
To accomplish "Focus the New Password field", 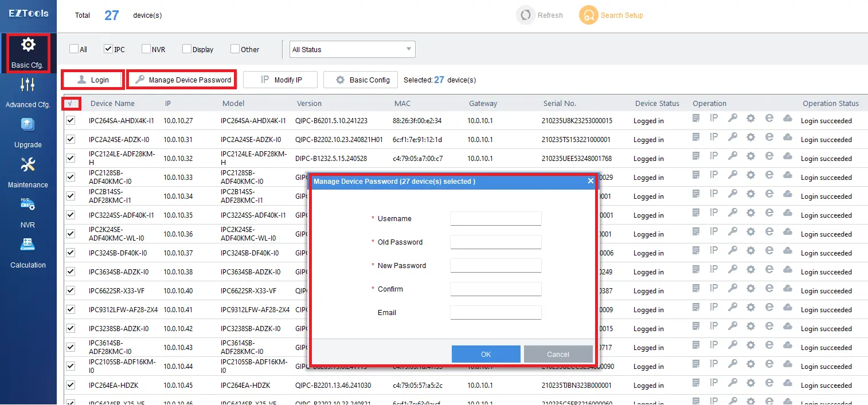I will coord(496,266).
